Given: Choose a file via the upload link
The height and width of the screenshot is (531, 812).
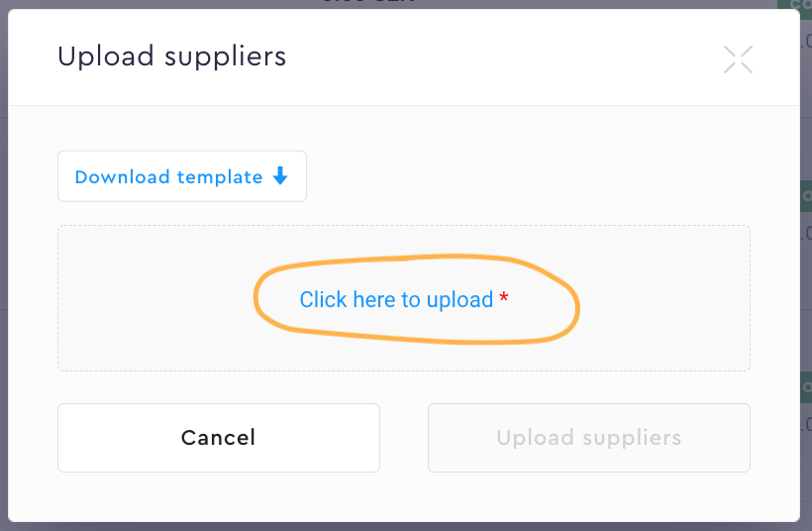Looking at the screenshot, I should pyautogui.click(x=396, y=299).
